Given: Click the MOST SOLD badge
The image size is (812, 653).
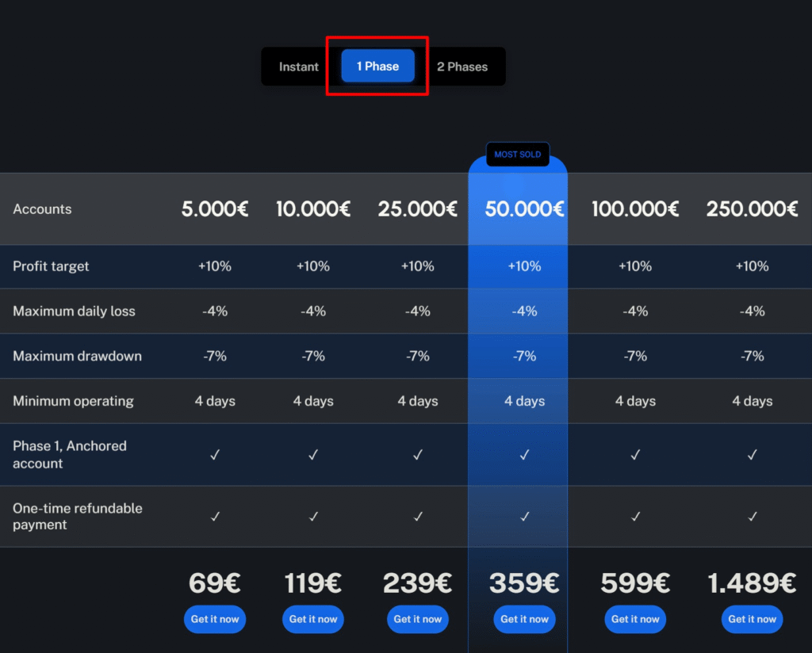Looking at the screenshot, I should point(518,155).
